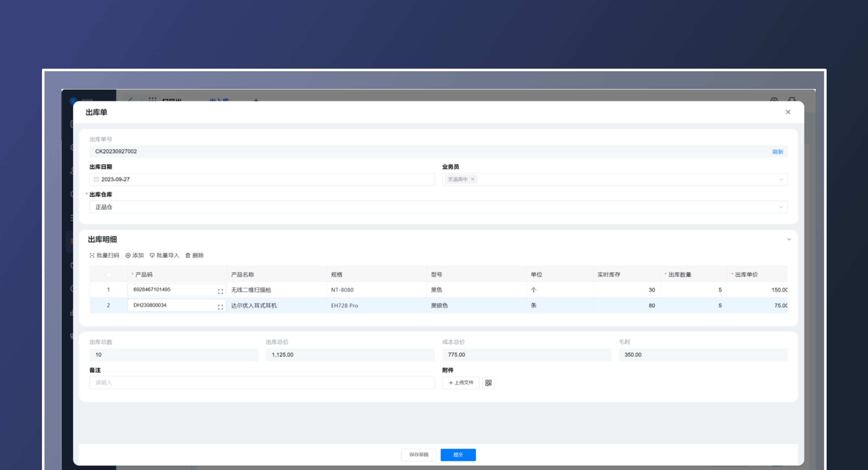
Task: Click the 备注 remarks input field
Action: pos(262,383)
